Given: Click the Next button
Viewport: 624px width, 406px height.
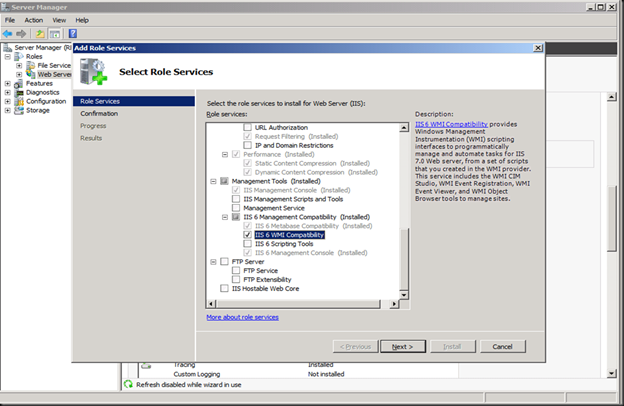Looking at the screenshot, I should point(403,346).
